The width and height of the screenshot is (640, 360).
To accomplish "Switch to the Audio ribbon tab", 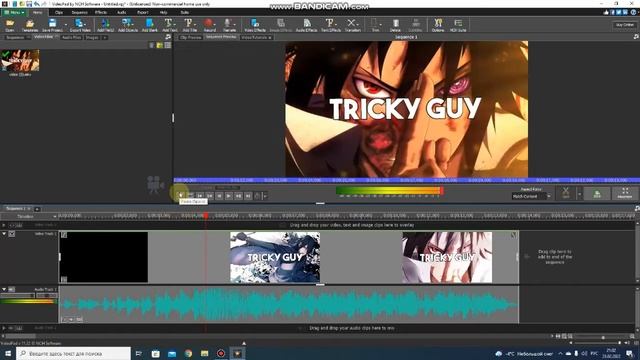I will 122,12.
